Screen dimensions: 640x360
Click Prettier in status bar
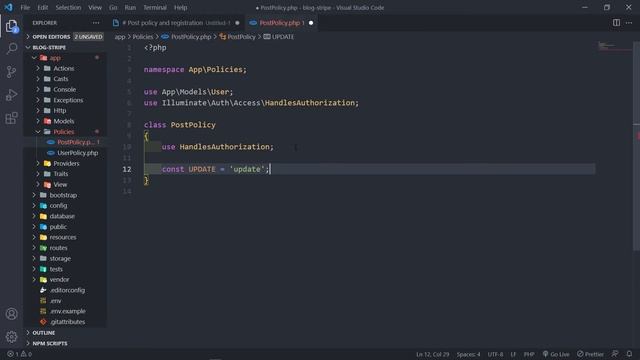pos(590,354)
